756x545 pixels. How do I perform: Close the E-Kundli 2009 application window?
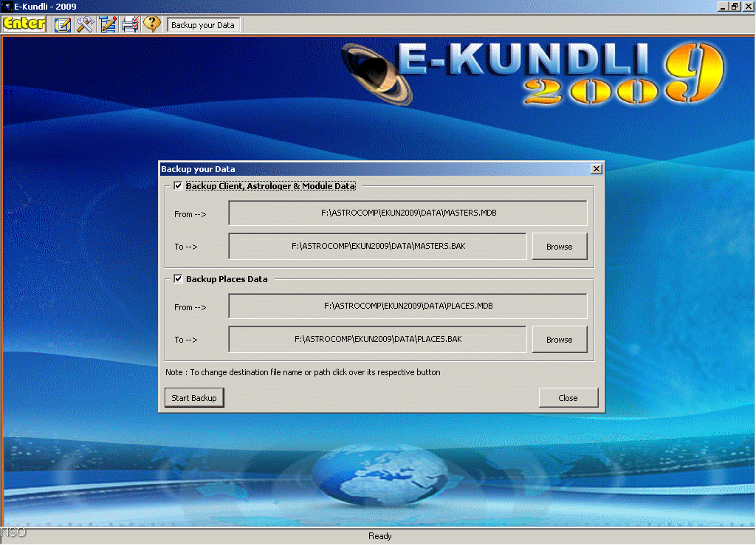pyautogui.click(x=748, y=6)
